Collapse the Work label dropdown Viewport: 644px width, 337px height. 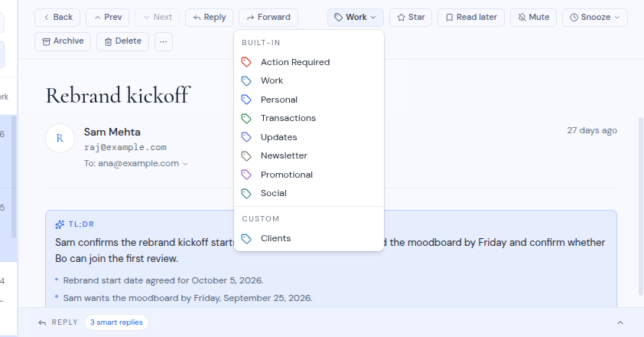pos(355,18)
